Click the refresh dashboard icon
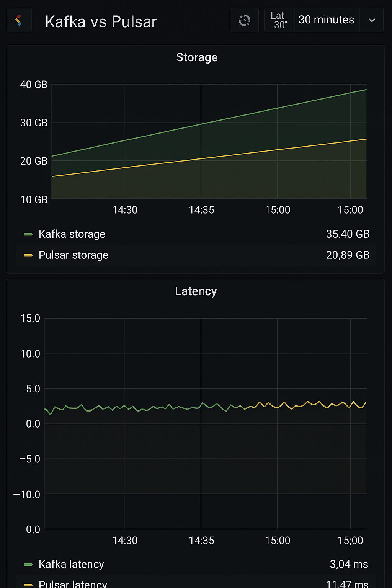Image resolution: width=392 pixels, height=588 pixels. 244,20
